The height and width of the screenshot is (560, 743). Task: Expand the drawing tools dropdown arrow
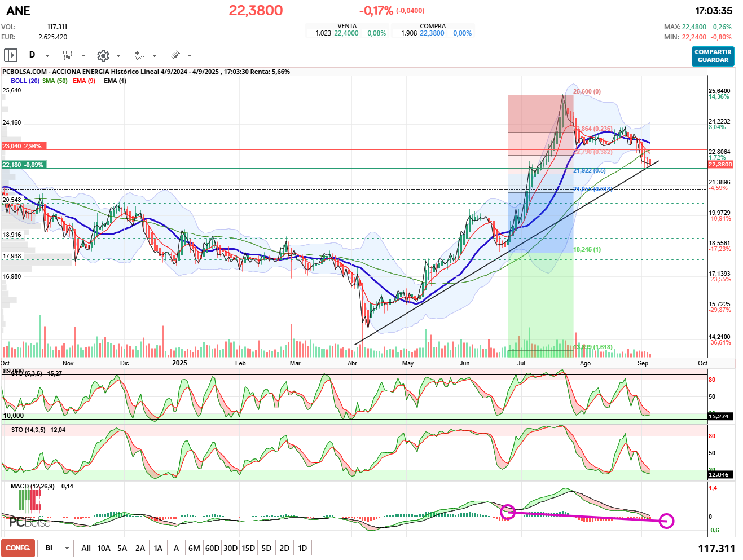pyautogui.click(x=190, y=56)
